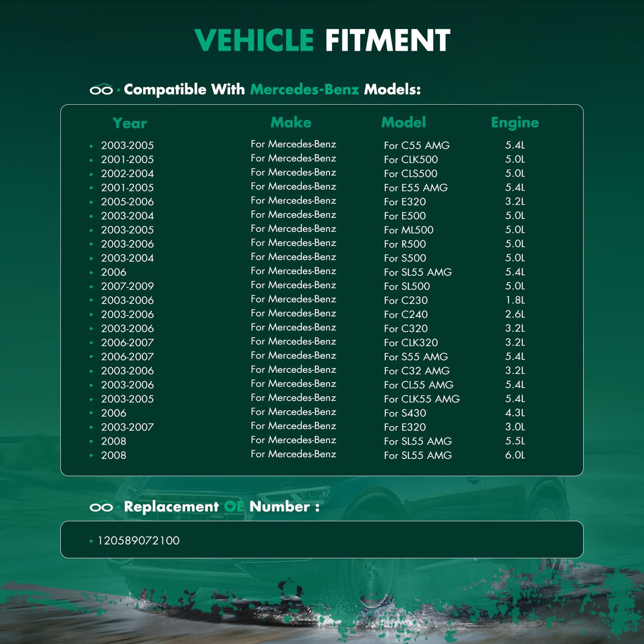
Task: Click the Year column header
Action: click(x=129, y=123)
